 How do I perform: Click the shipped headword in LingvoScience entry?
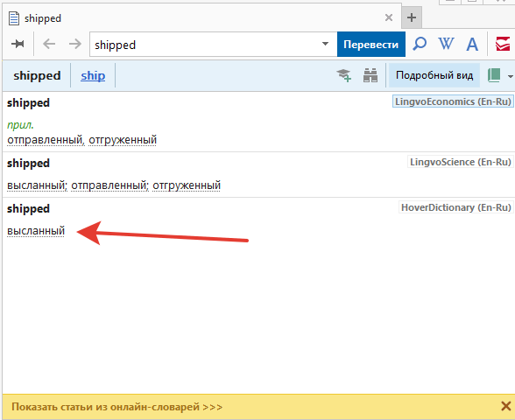pos(28,164)
